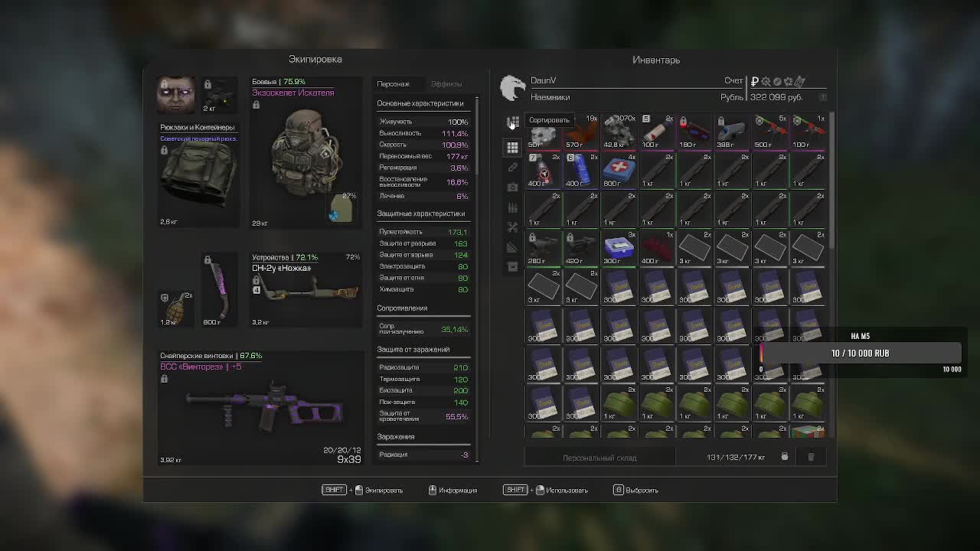Select the 42,8 кг ore stack
The image size is (980, 551).
[x=619, y=131]
